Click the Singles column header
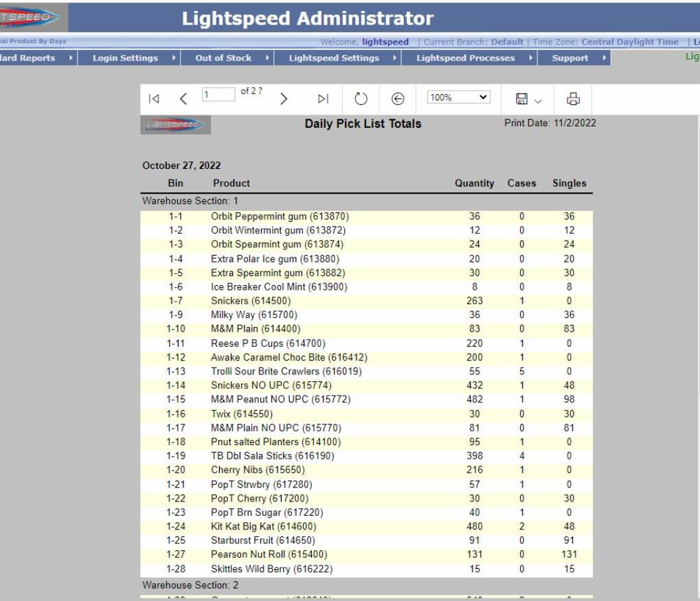The height and width of the screenshot is (601, 700). (569, 183)
